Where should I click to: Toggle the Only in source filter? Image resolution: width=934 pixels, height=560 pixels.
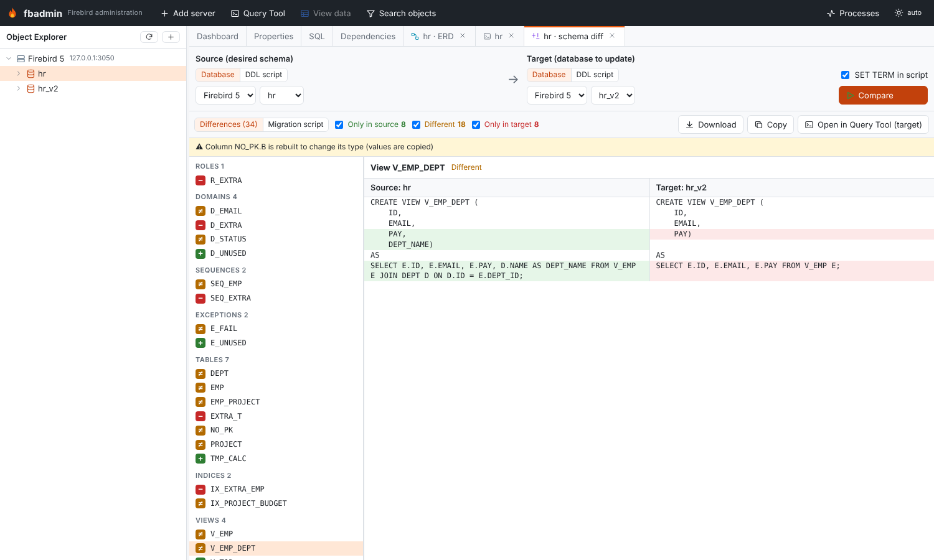pyautogui.click(x=339, y=124)
